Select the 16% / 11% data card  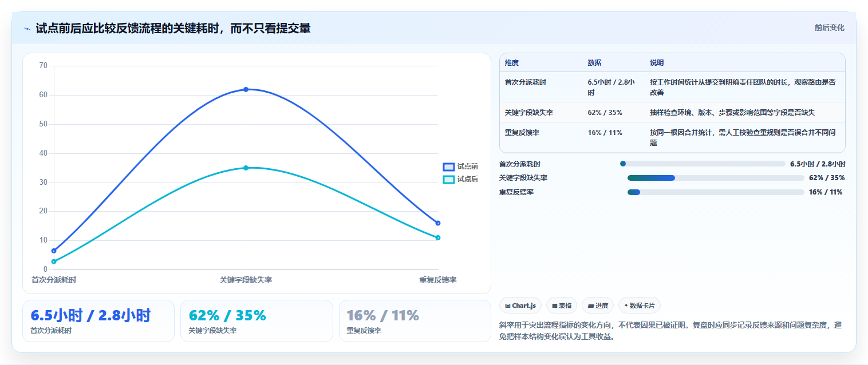pyautogui.click(x=415, y=321)
